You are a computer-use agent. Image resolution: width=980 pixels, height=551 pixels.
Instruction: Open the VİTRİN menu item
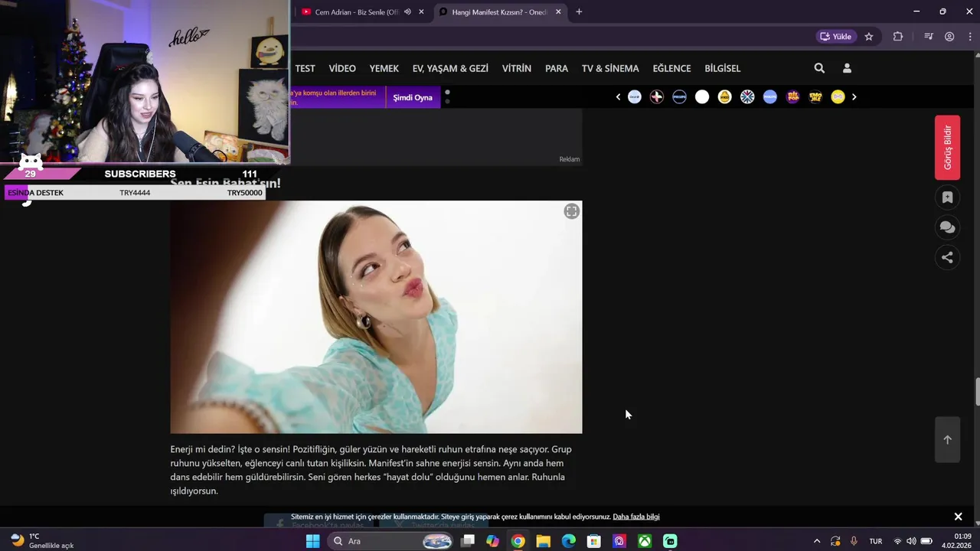(517, 68)
